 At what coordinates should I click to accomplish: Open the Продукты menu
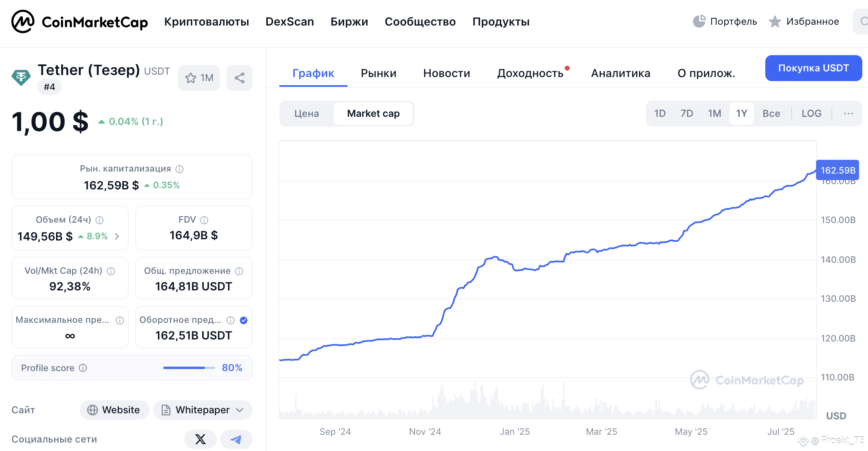tap(501, 22)
